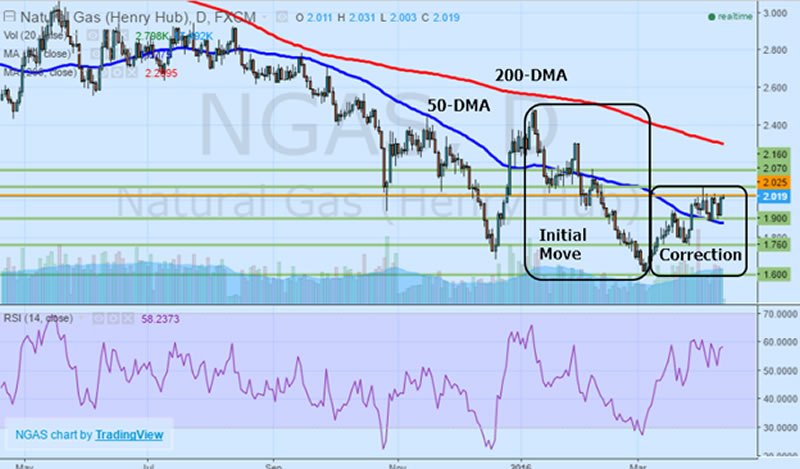Collapse the Natural Gas chart legend
The image size is (800, 469).
click(9, 17)
